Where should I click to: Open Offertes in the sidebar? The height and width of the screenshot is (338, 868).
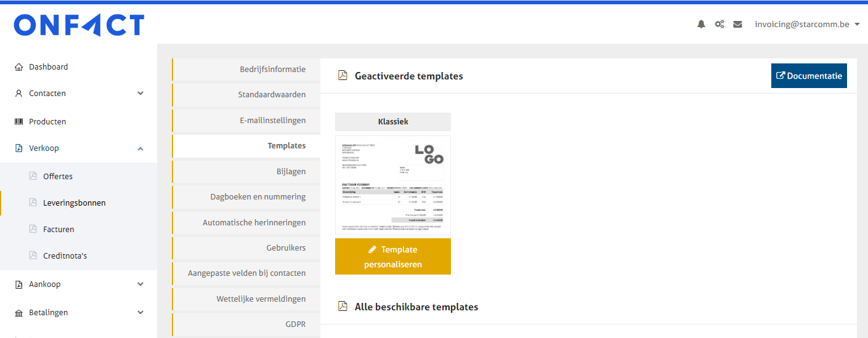[x=58, y=177]
